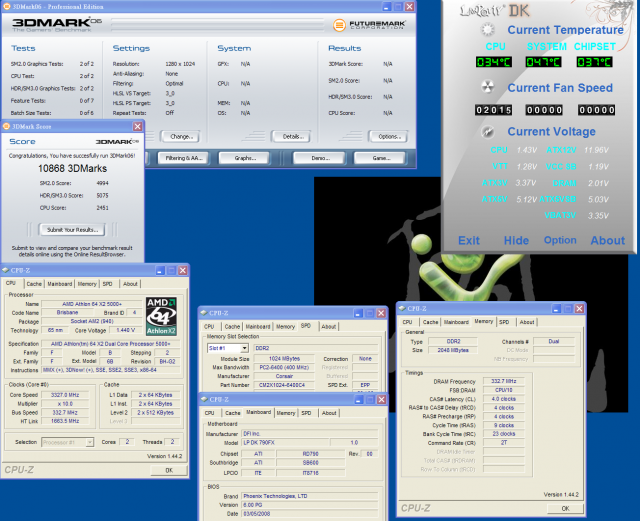Screen dimensions: 640x521
Task: Click the Game button in 3DMark06
Action: pyautogui.click(x=380, y=158)
